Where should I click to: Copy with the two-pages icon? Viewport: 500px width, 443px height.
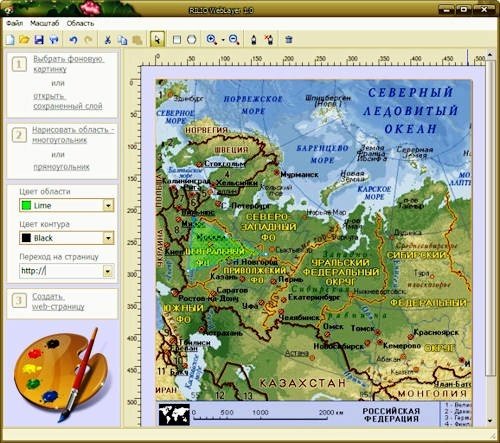(123, 40)
